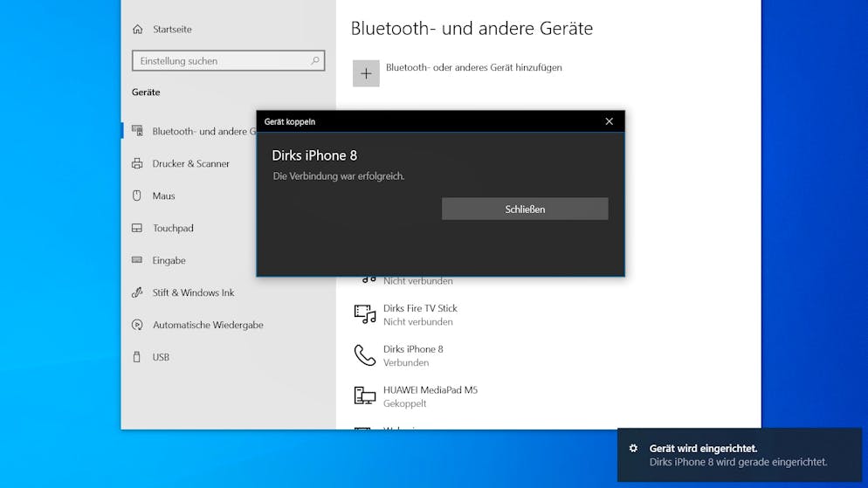Open Automatische Wiedergabe settings
The width and height of the screenshot is (868, 488).
(x=208, y=325)
